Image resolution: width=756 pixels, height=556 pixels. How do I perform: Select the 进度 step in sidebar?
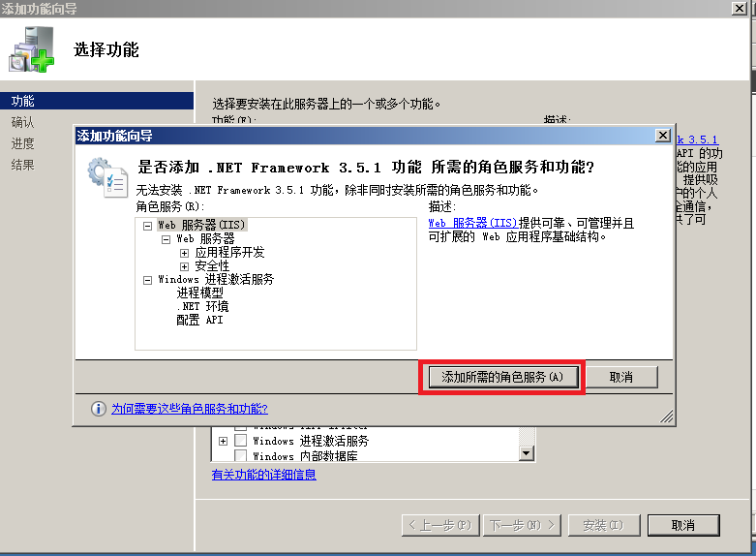[x=22, y=143]
